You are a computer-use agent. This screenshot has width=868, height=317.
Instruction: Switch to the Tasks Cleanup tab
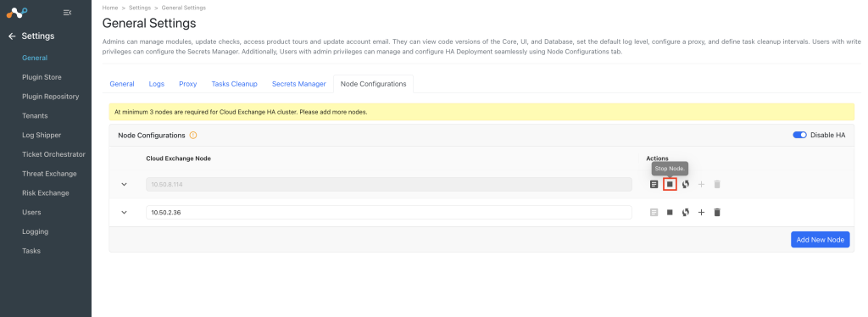234,84
